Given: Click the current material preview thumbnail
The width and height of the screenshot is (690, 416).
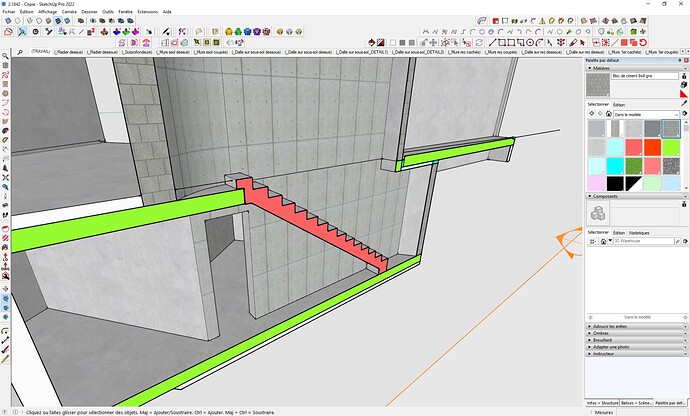Looking at the screenshot, I should (598, 85).
